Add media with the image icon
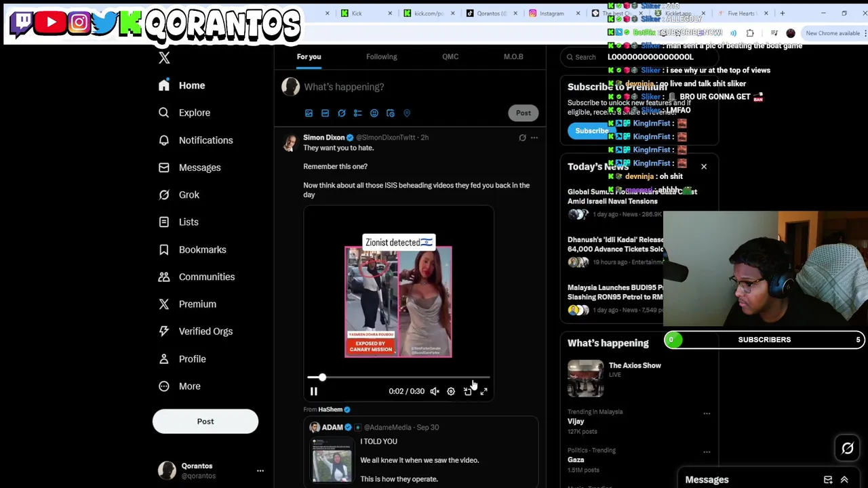 [x=309, y=113]
